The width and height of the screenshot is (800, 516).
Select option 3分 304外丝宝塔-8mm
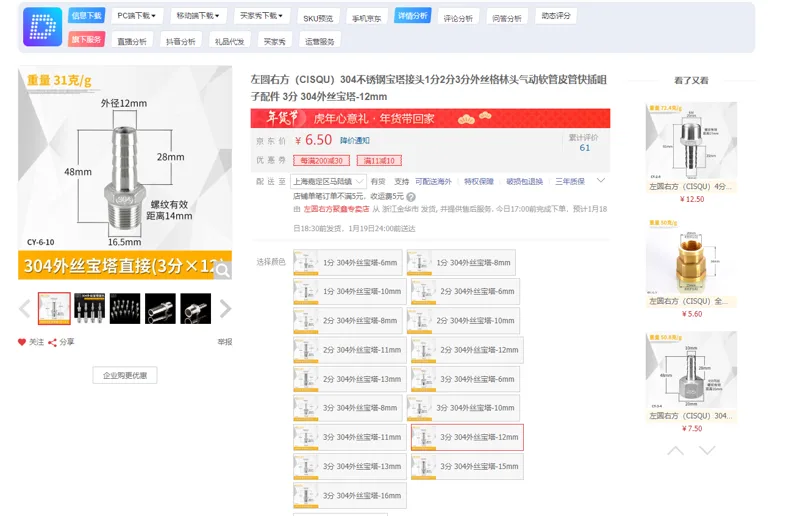(347, 408)
